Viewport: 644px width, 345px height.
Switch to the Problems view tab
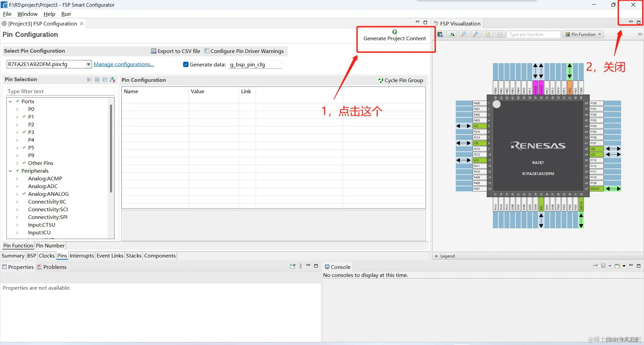(x=52, y=267)
